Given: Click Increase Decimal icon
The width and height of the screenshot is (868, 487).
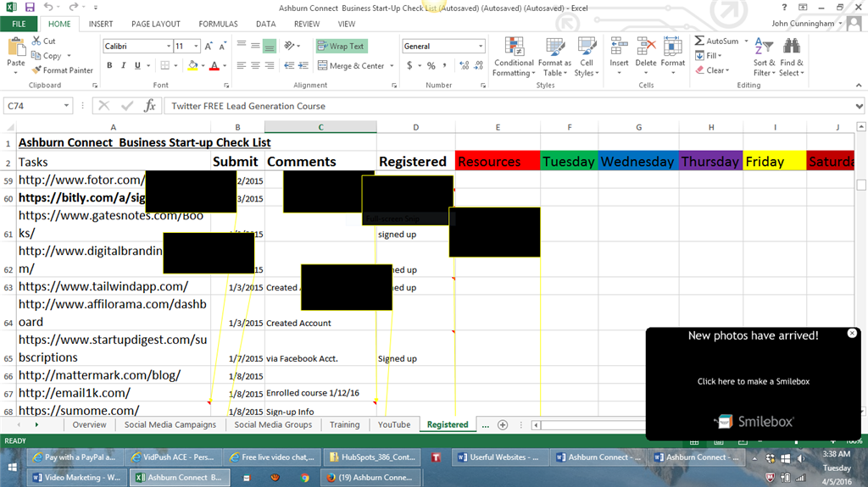Looking at the screenshot, I should [x=464, y=65].
